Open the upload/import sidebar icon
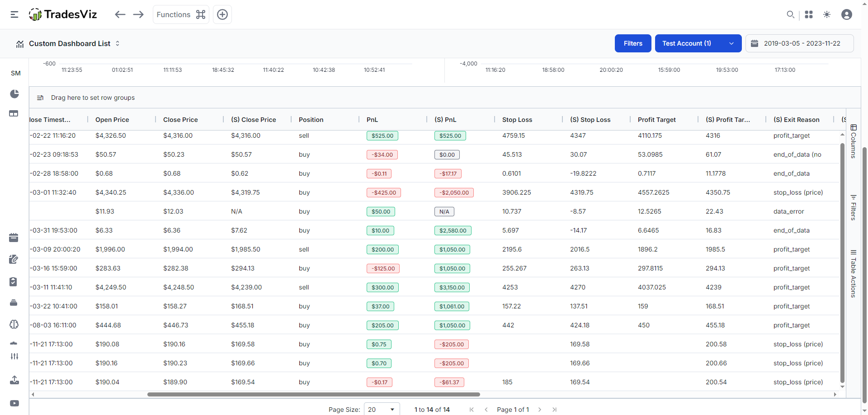Image resolution: width=868 pixels, height=415 pixels. pos(14,380)
